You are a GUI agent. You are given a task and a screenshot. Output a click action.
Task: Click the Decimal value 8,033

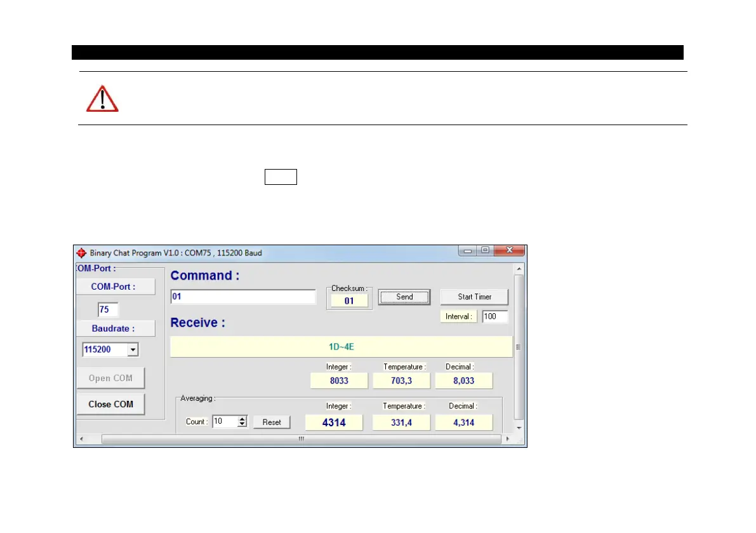(x=463, y=381)
